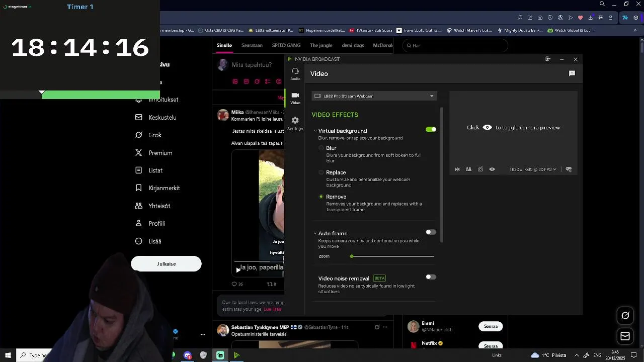Open the floating Grok button at right edge

(625, 316)
